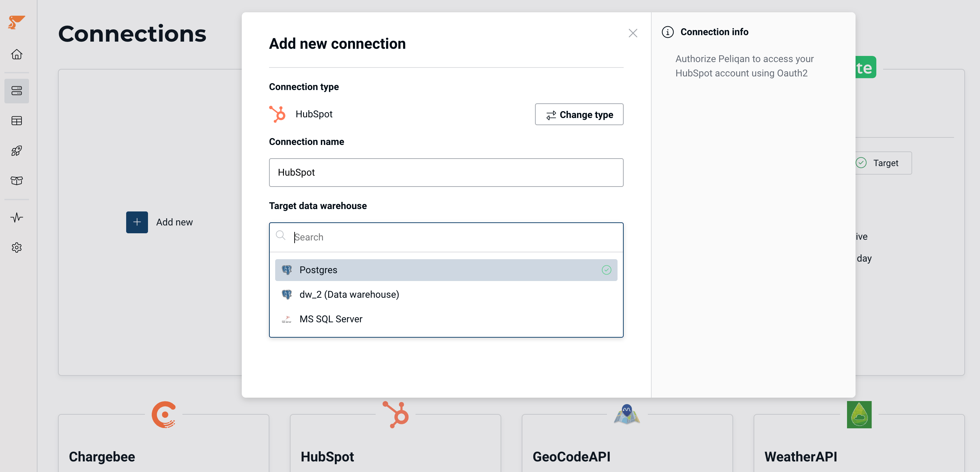
Task: Open the package box icon in sidebar
Action: click(17, 180)
